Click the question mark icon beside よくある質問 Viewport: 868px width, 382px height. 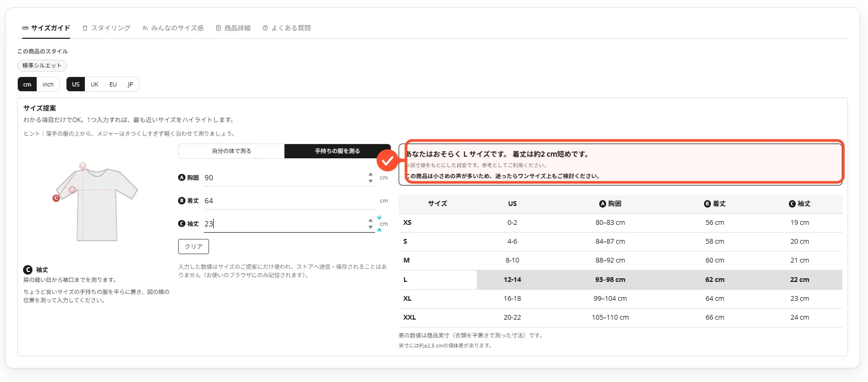click(265, 28)
